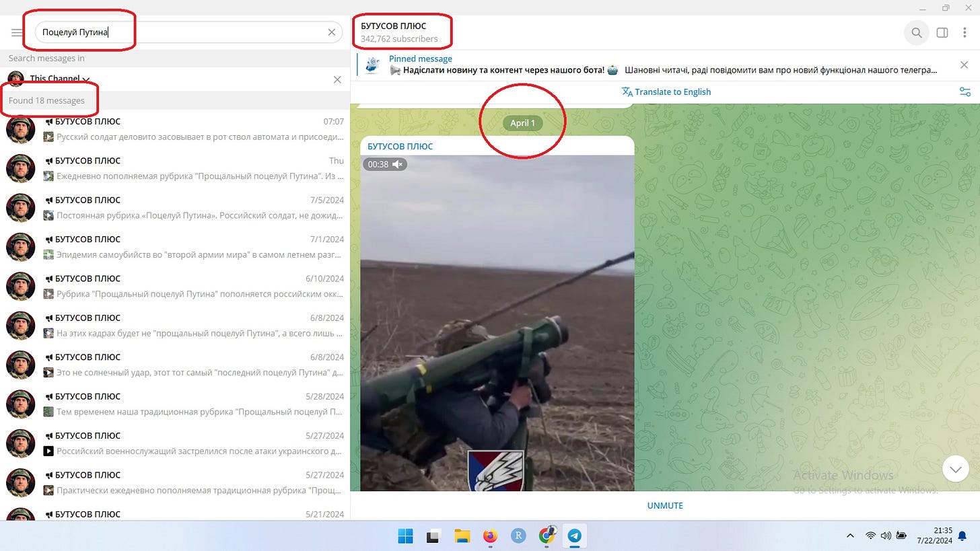Image resolution: width=980 pixels, height=551 pixels.
Task: Launch Firefox from the taskbar
Action: coord(490,536)
